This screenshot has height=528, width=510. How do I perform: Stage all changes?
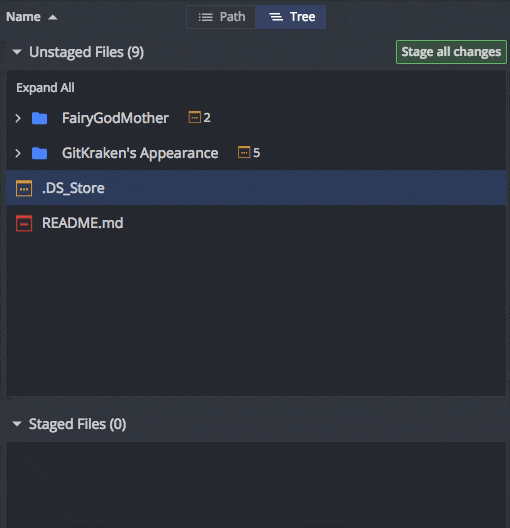[451, 52]
